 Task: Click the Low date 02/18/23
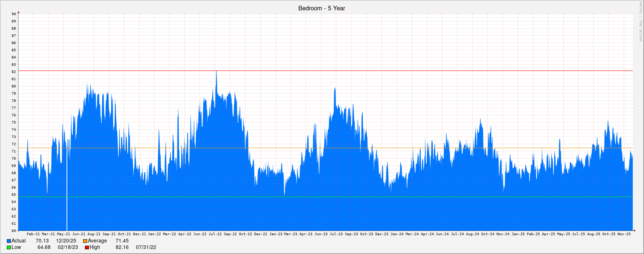pyautogui.click(x=68, y=247)
